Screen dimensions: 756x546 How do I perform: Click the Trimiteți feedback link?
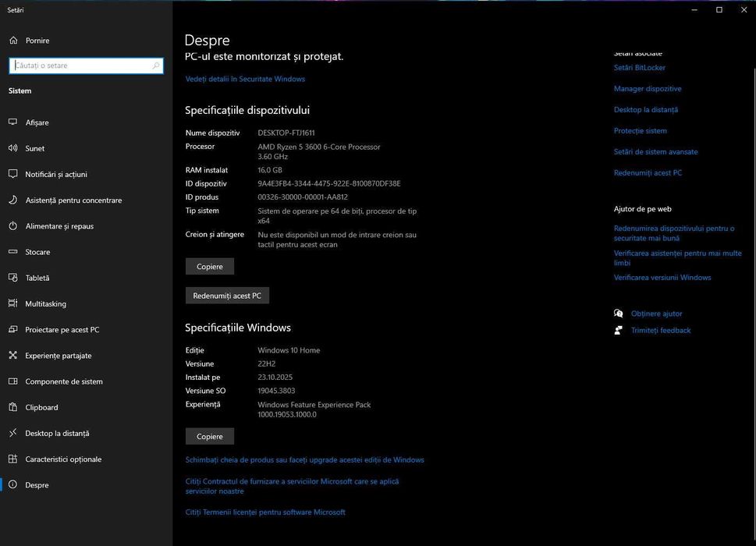[661, 331]
